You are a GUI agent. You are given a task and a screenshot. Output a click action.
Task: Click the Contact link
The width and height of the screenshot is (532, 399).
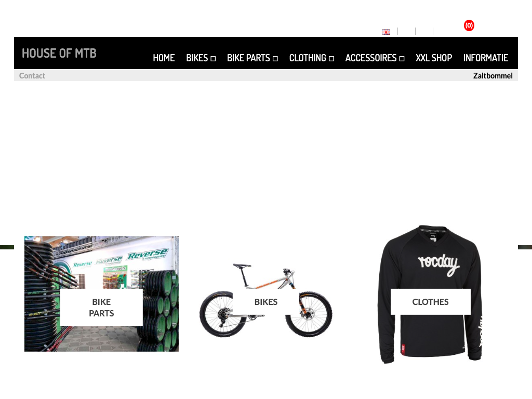[x=32, y=76]
